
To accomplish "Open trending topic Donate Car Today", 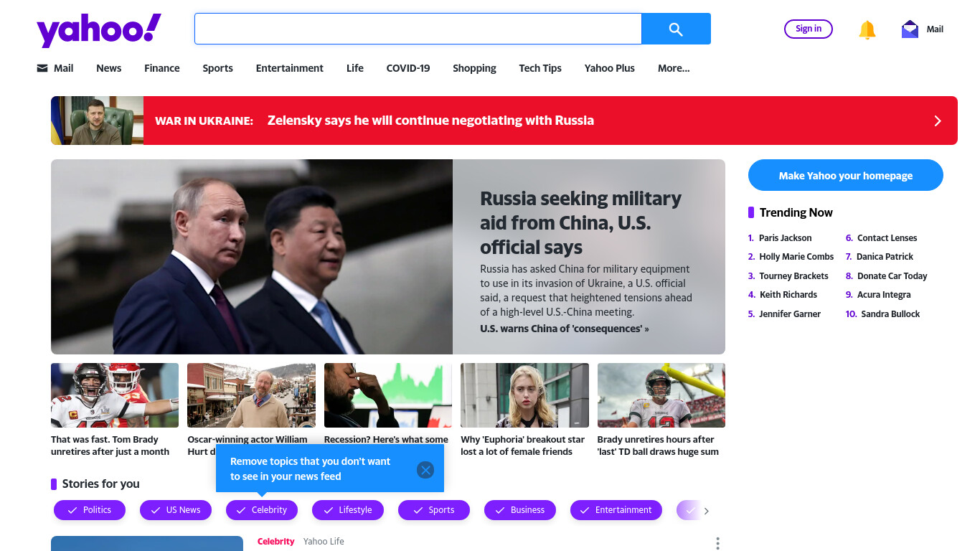I will click(x=892, y=276).
